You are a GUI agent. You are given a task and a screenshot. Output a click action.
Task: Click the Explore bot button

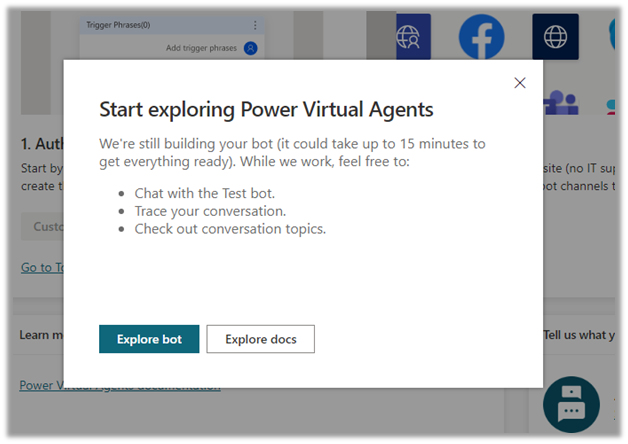pyautogui.click(x=149, y=339)
